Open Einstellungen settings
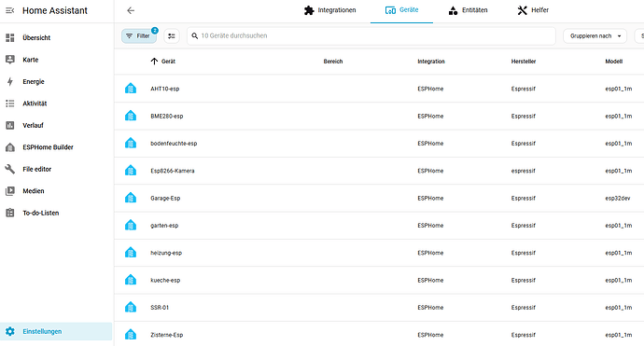This screenshot has width=644, height=346. [x=56, y=331]
